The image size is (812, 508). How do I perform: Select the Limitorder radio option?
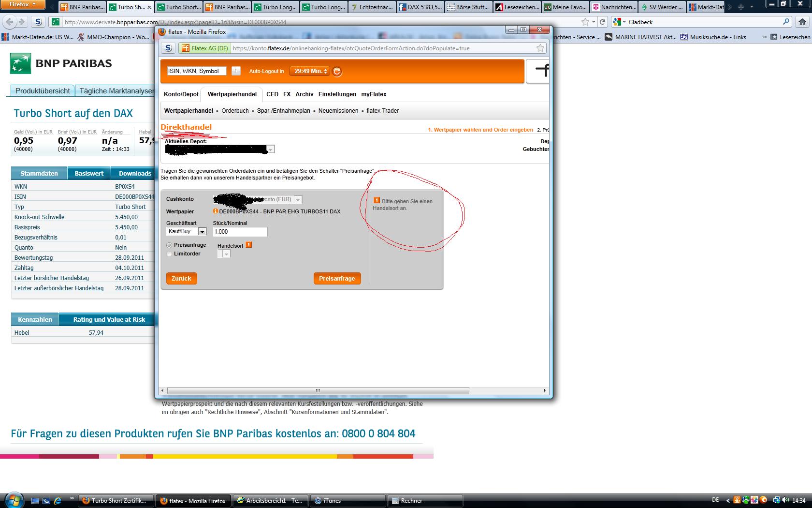[169, 254]
